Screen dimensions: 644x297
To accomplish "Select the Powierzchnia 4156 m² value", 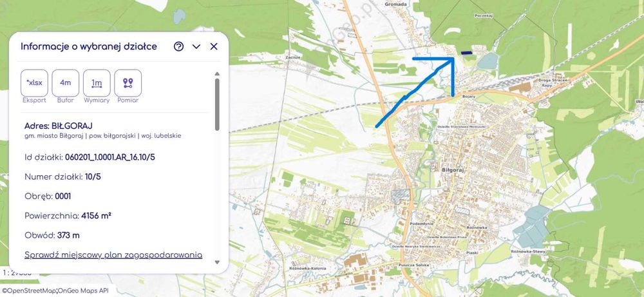I will point(97,216).
